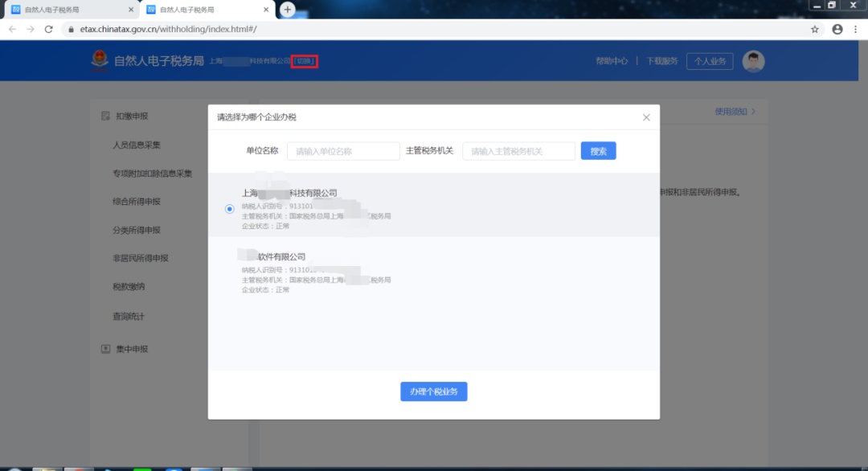Open 下载服务 in the header
The image size is (868, 471).
[662, 61]
